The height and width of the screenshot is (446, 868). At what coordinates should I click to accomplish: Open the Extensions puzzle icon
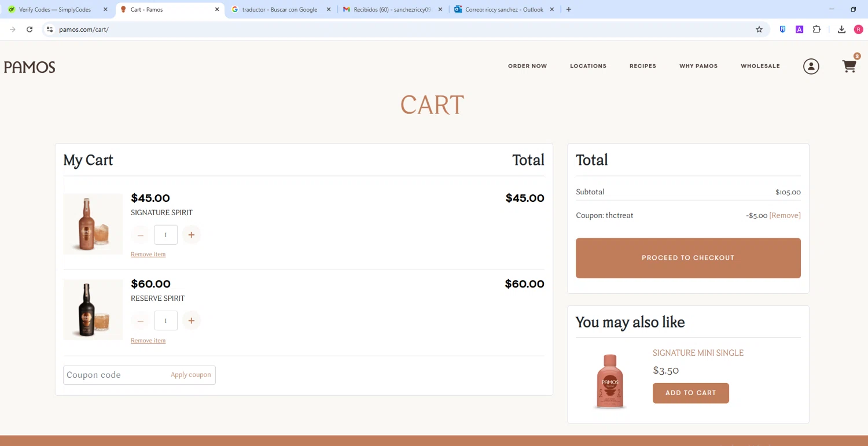click(x=816, y=30)
